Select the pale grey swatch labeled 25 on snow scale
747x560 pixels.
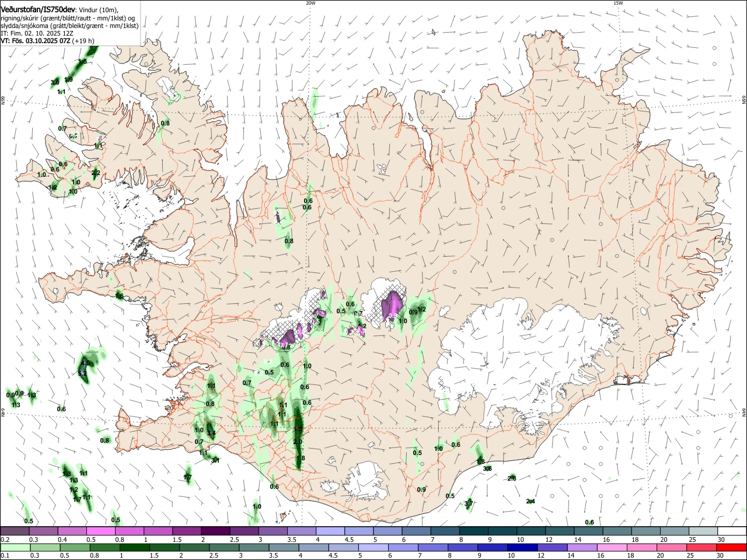(704, 531)
